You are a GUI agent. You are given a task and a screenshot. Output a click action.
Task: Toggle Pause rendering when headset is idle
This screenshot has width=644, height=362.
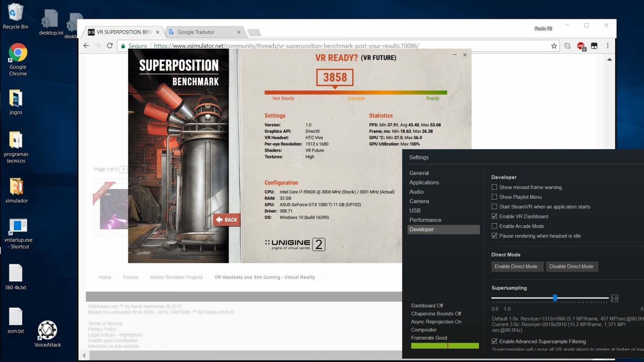[x=494, y=236]
